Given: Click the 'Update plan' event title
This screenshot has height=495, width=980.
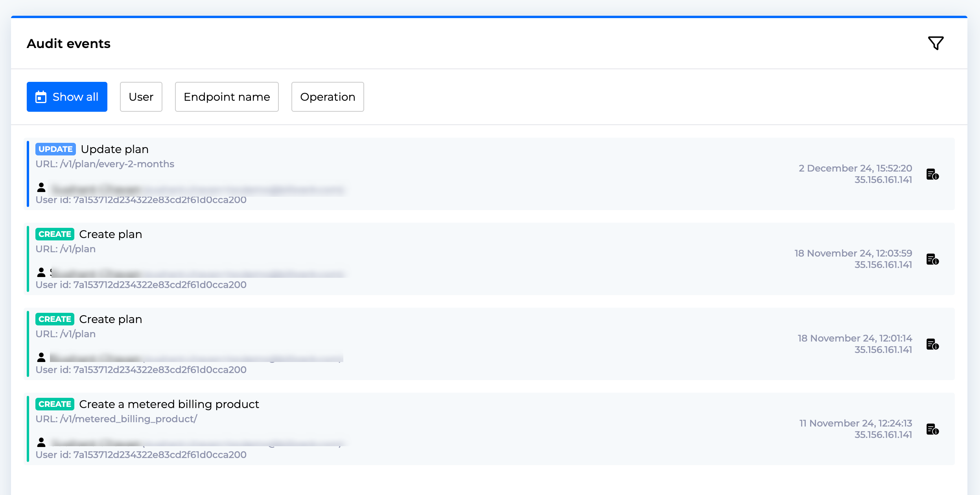Looking at the screenshot, I should point(115,149).
